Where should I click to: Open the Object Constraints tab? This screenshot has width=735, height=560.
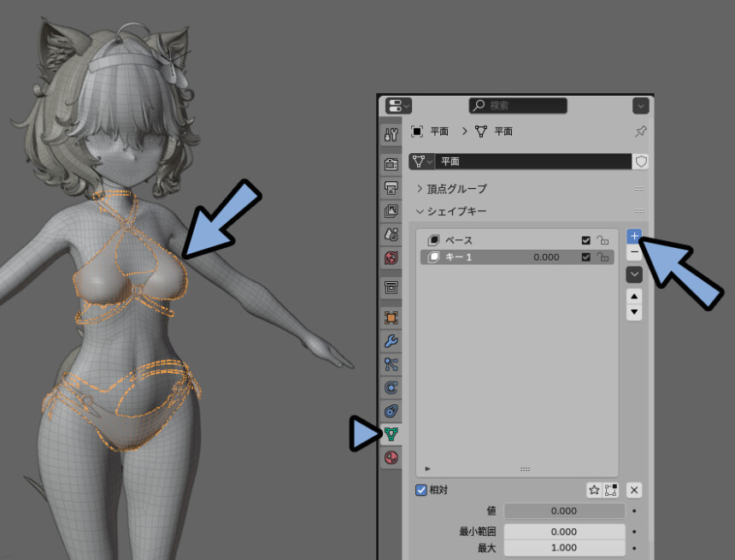(x=391, y=411)
